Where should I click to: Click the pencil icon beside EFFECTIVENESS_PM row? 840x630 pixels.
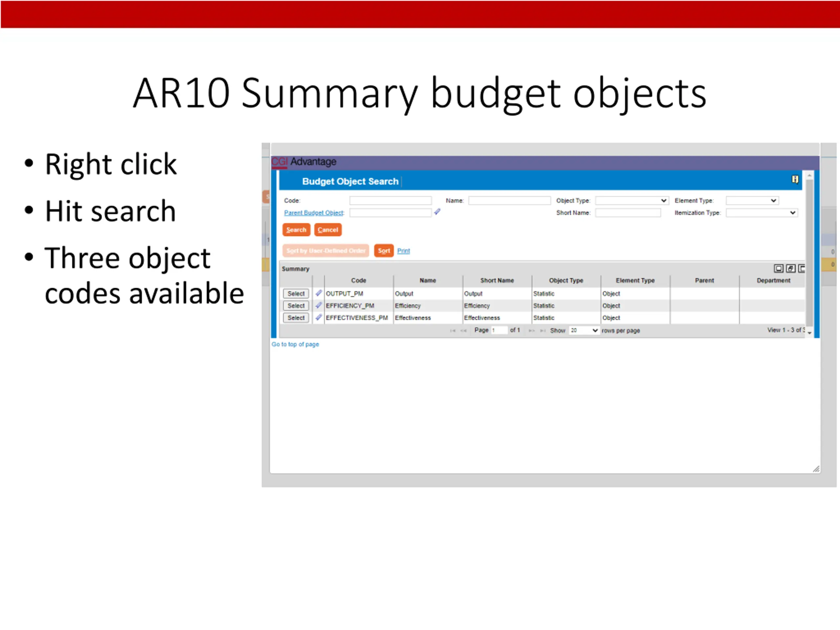(319, 318)
